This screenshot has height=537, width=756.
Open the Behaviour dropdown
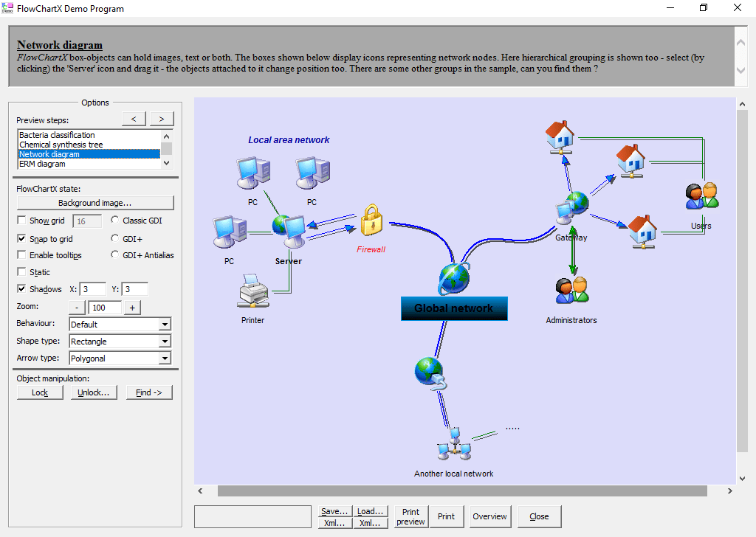pos(164,323)
